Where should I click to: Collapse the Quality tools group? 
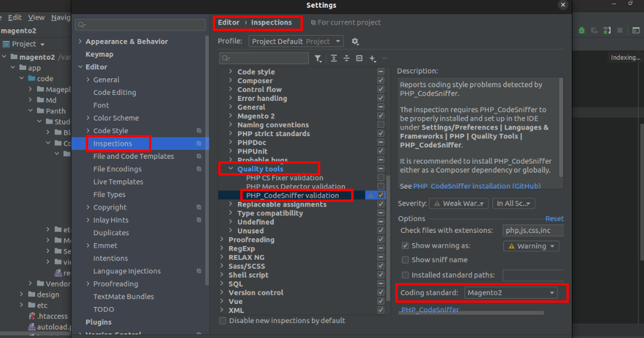[231, 169]
